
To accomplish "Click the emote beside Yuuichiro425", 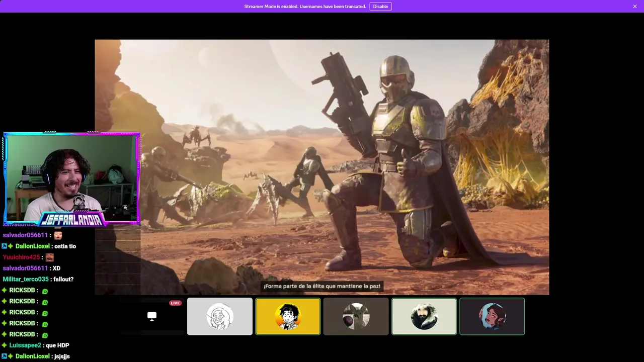I will 49,257.
